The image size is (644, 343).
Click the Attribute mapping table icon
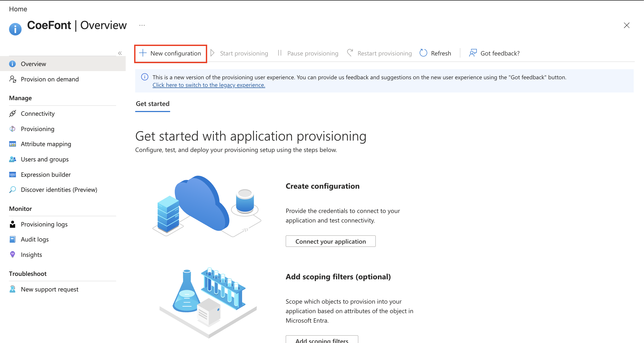tap(12, 144)
